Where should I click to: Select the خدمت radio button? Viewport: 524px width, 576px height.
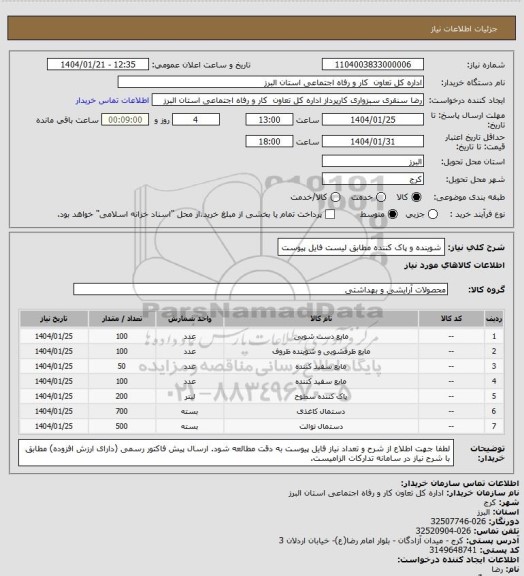click(x=381, y=197)
